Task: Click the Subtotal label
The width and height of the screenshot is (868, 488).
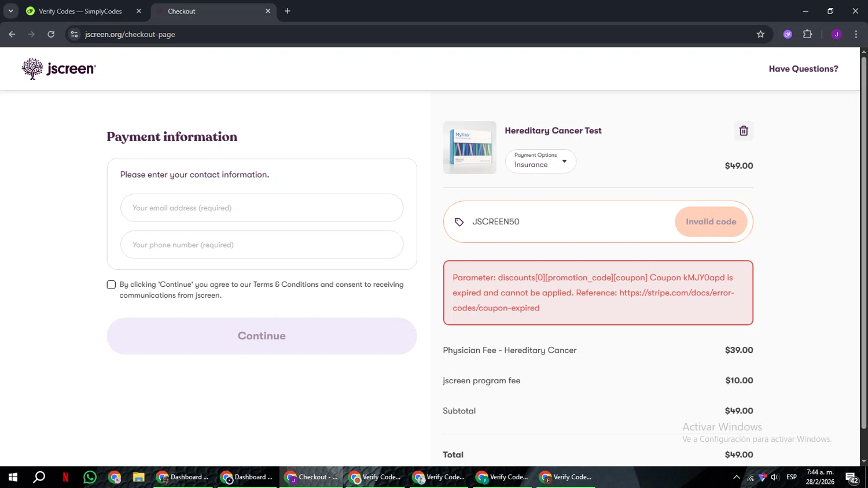Action: click(459, 411)
